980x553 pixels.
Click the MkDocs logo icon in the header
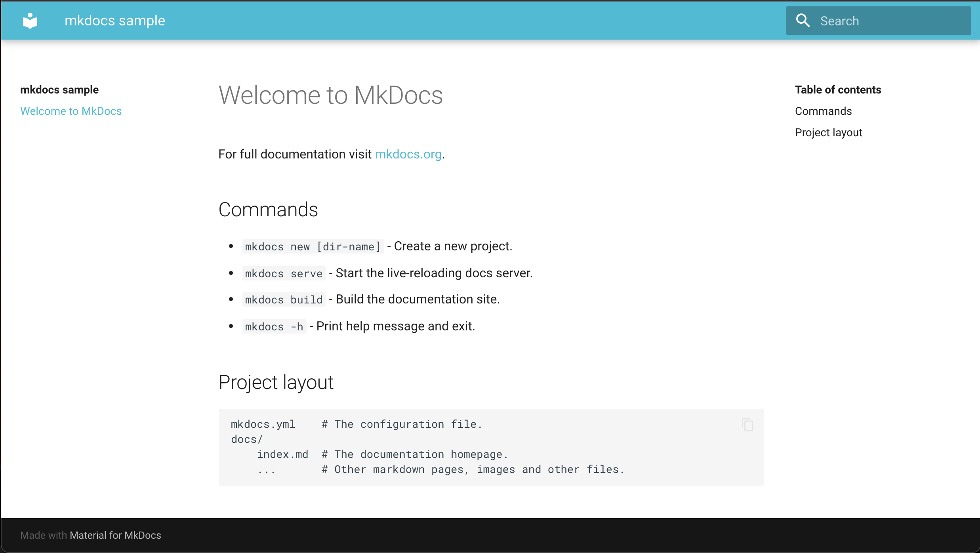click(x=30, y=20)
